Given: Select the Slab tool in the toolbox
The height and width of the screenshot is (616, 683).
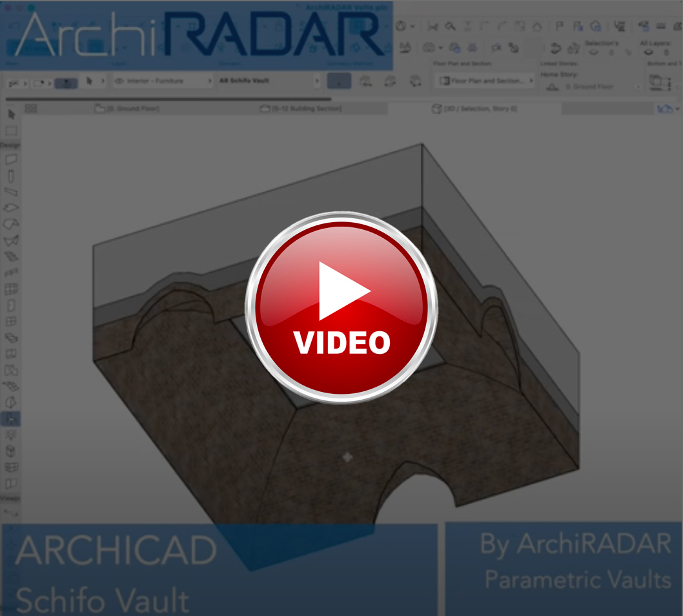Looking at the screenshot, I should pyautogui.click(x=11, y=208).
